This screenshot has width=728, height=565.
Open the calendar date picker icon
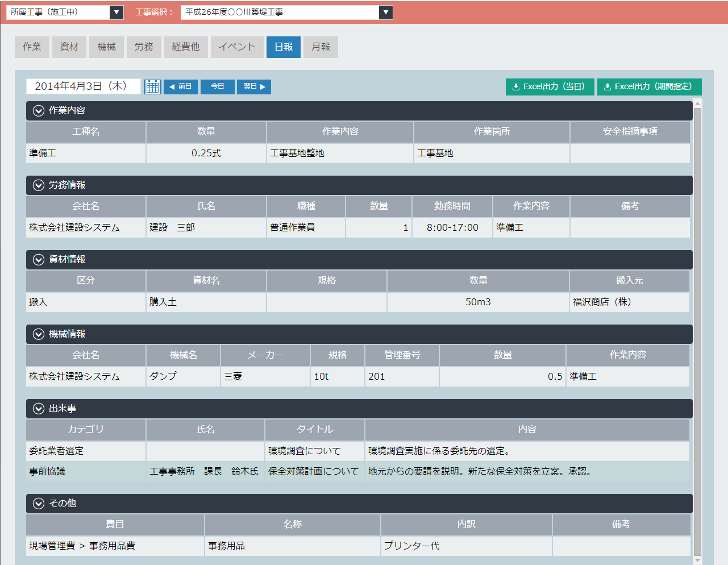click(x=152, y=86)
